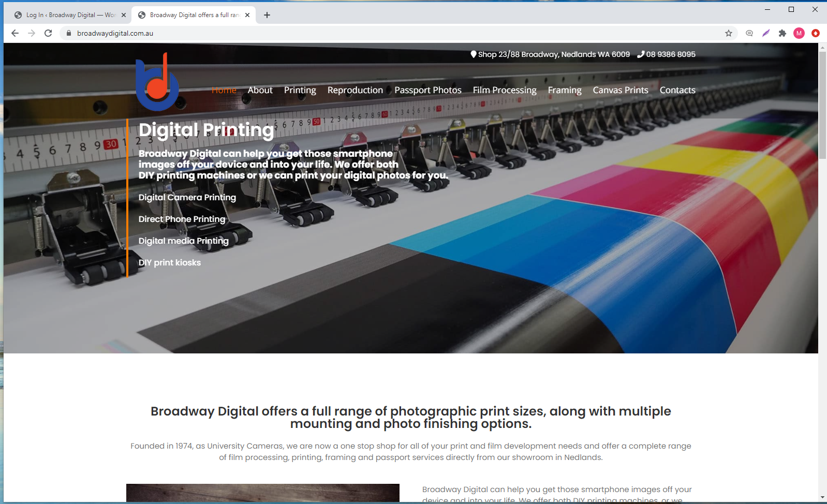The width and height of the screenshot is (827, 504).
Task: Click the location pin icon by the address
Action: (x=473, y=54)
